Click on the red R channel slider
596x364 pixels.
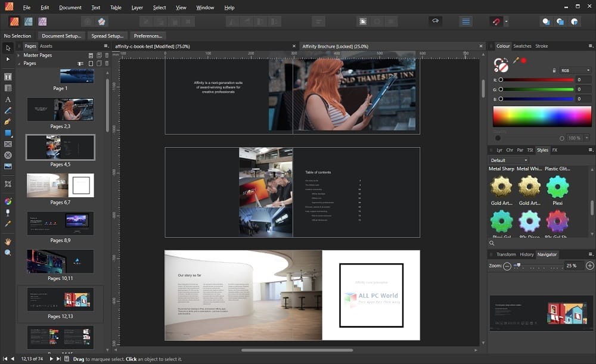click(x=537, y=80)
